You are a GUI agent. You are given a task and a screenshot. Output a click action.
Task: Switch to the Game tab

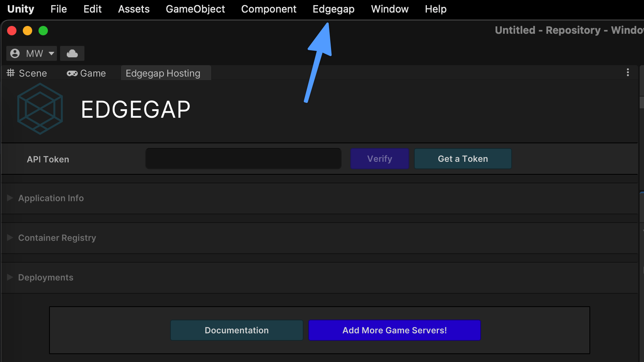[86, 73]
